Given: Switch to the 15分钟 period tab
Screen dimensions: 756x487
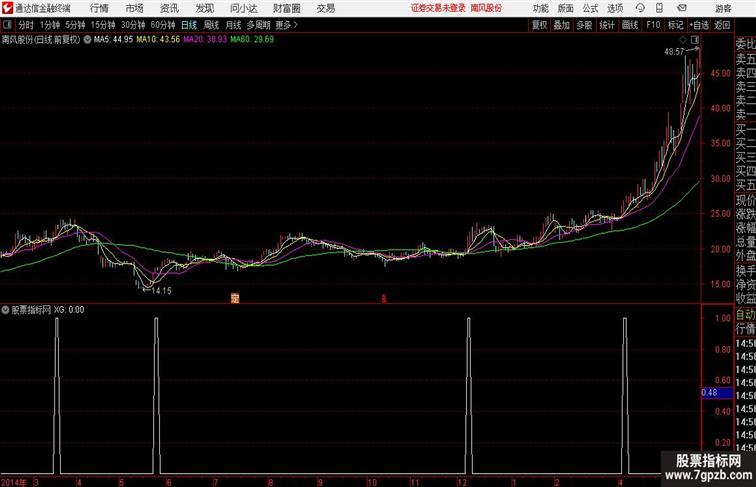Looking at the screenshot, I should [103, 25].
